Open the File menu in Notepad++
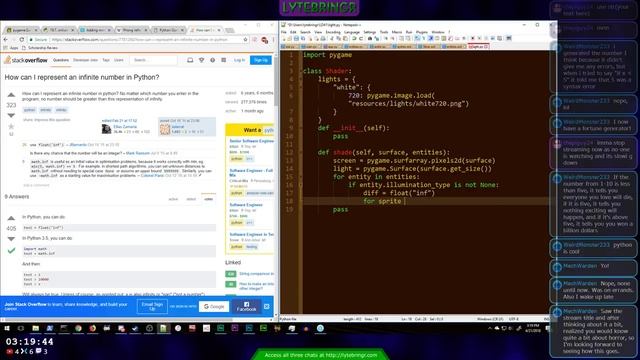Viewport: 640px width, 360px height. pos(284,32)
